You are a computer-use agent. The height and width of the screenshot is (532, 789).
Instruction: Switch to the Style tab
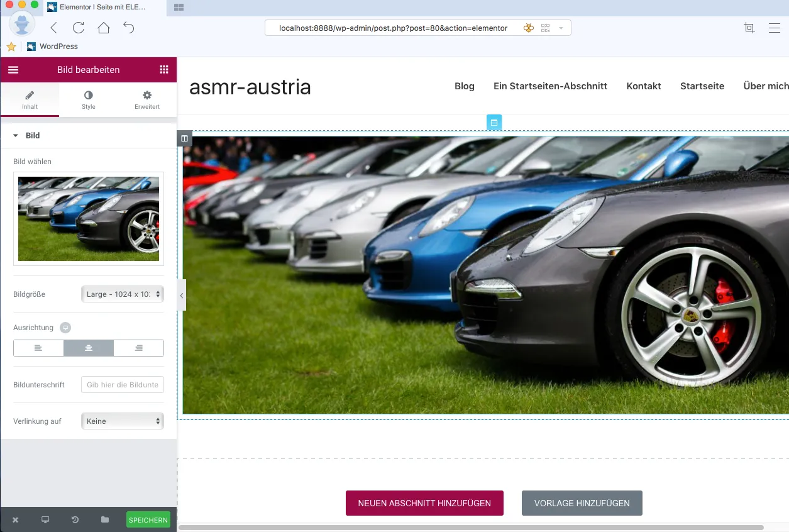(x=88, y=100)
